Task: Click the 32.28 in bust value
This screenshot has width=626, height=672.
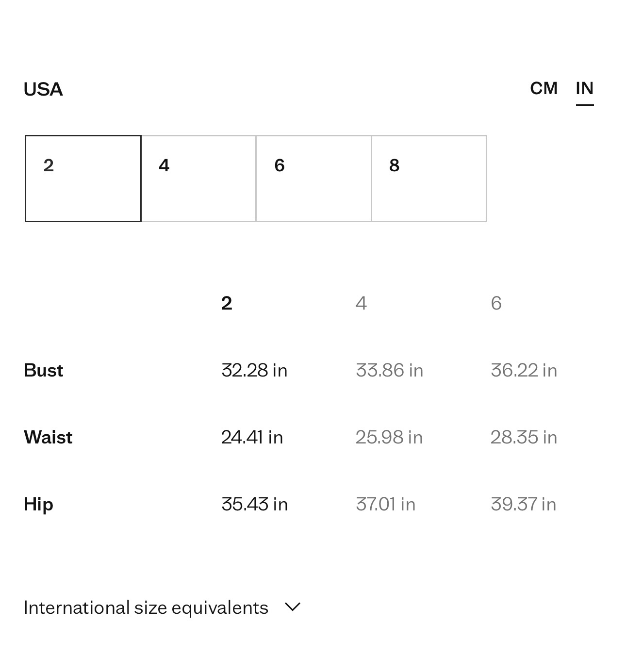Action: coord(254,370)
